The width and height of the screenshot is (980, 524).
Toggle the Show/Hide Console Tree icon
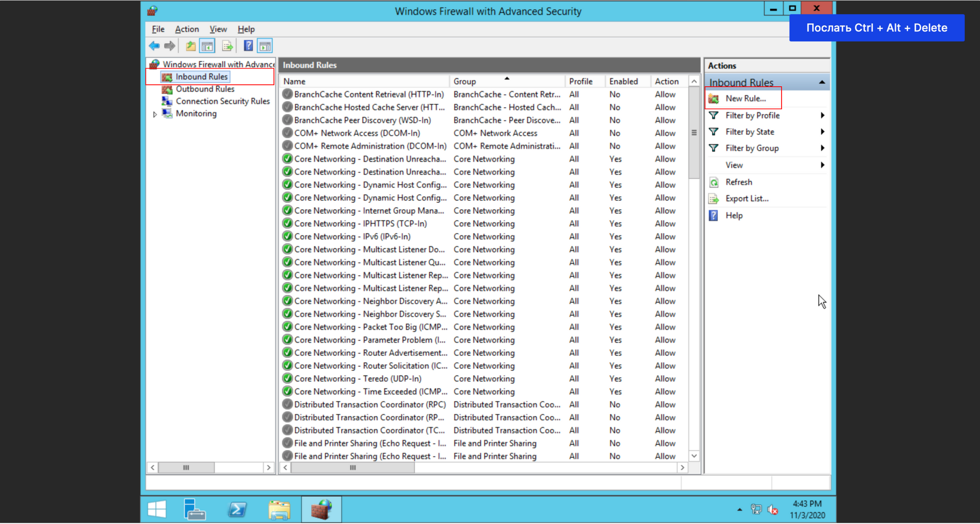(x=207, y=46)
